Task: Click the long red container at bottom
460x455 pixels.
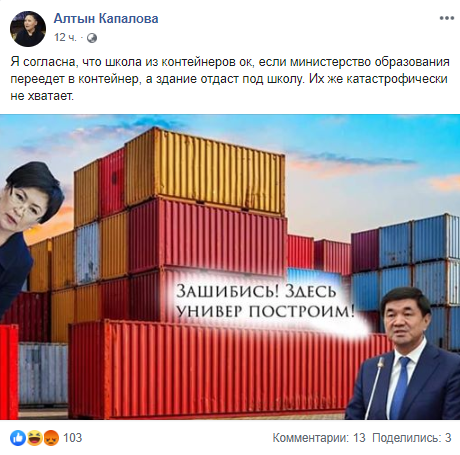Action: (x=213, y=368)
